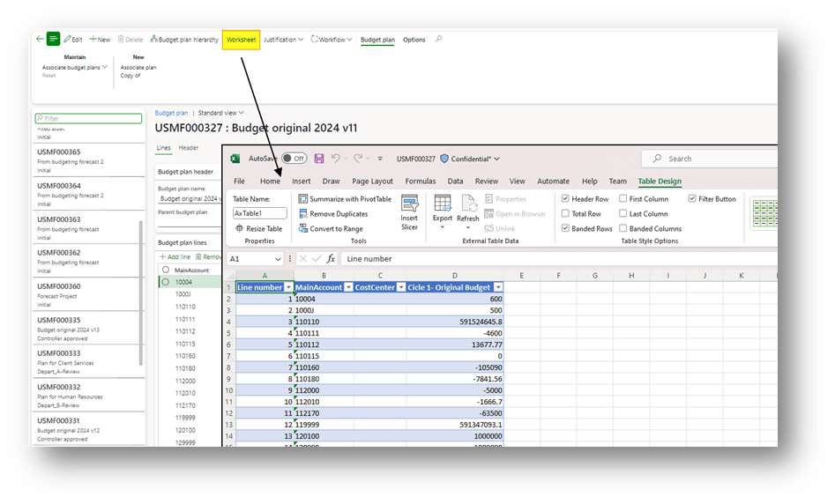The image size is (835, 504).
Task: Open the Name Box dropdown arrow
Action: tap(278, 259)
